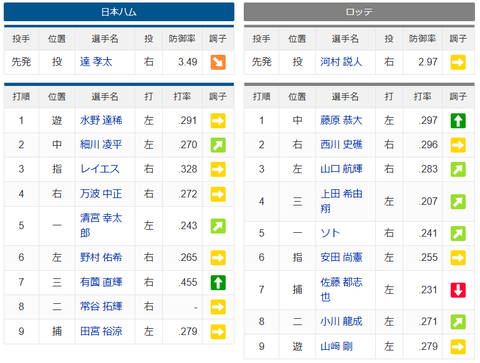
Task: Click the condition icon for 常谷 拓輝
Action: (218, 307)
